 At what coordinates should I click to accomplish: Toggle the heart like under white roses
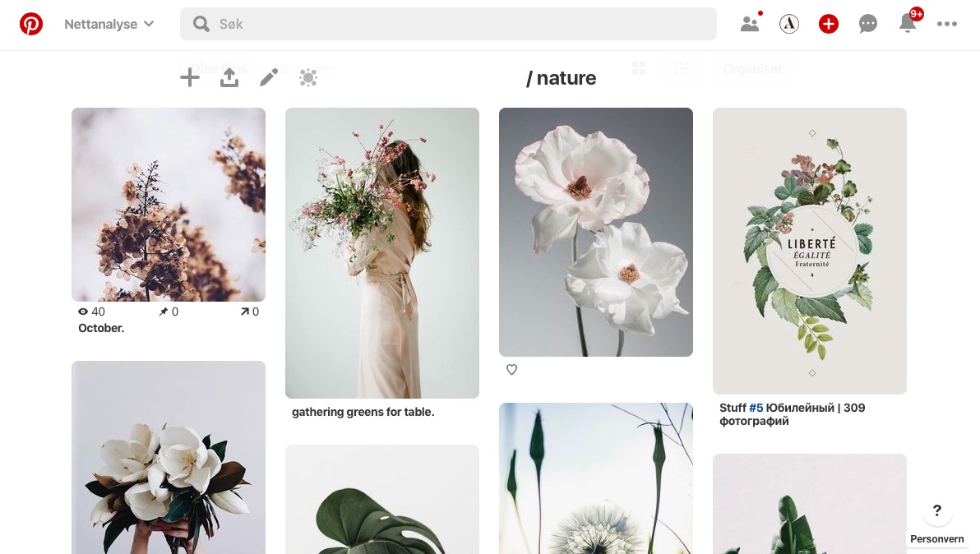[x=512, y=370]
